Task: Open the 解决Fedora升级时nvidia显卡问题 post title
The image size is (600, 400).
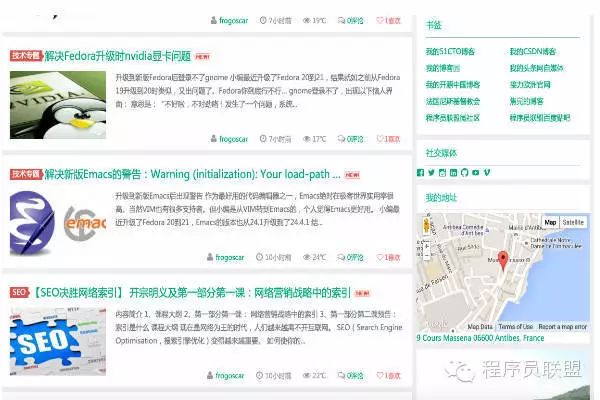Action: pos(118,56)
